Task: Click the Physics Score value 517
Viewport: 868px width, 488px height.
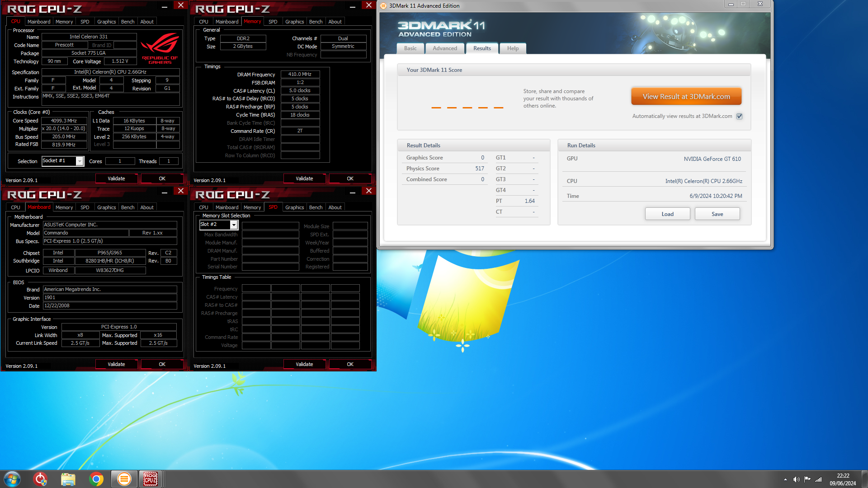Action: click(x=480, y=169)
